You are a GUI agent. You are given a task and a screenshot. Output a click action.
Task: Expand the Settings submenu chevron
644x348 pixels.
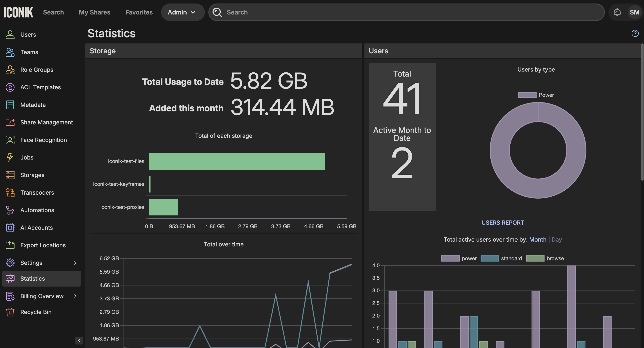coord(75,263)
